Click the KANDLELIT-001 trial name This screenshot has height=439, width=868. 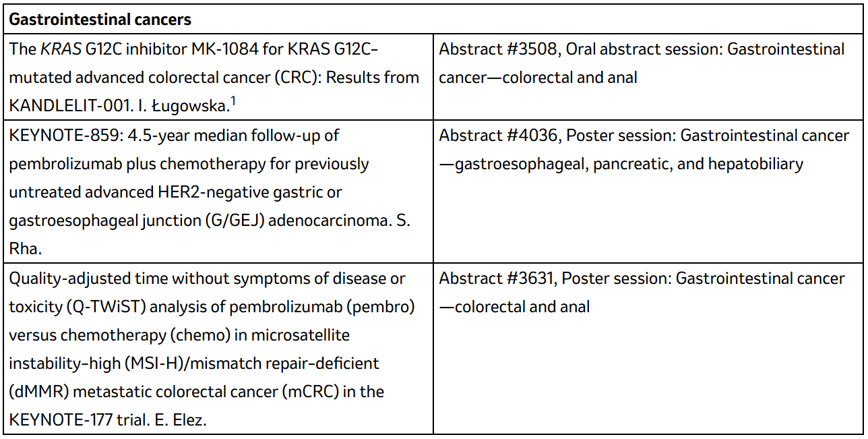coord(65,106)
